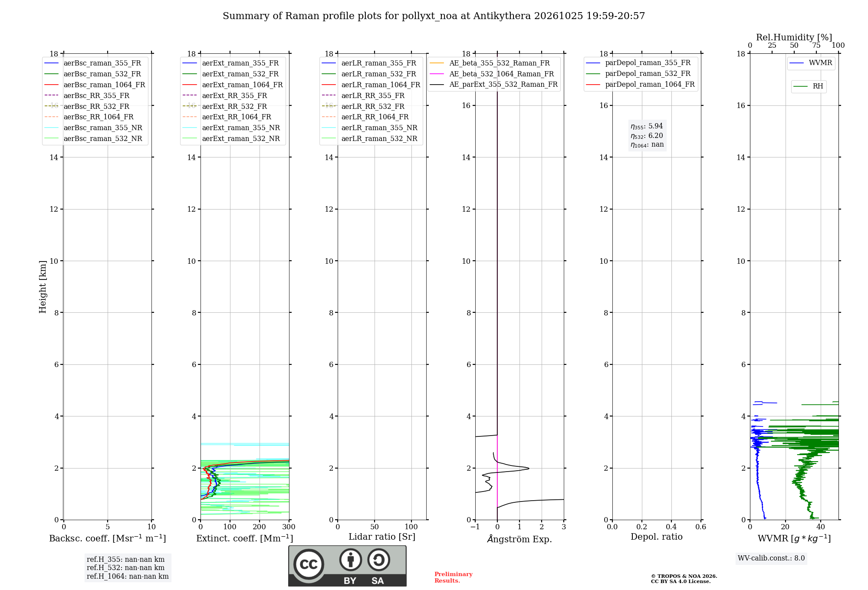The image size is (868, 590).
Task: Select legend entry aerBsc_raman_355_FR
Action: (95, 63)
